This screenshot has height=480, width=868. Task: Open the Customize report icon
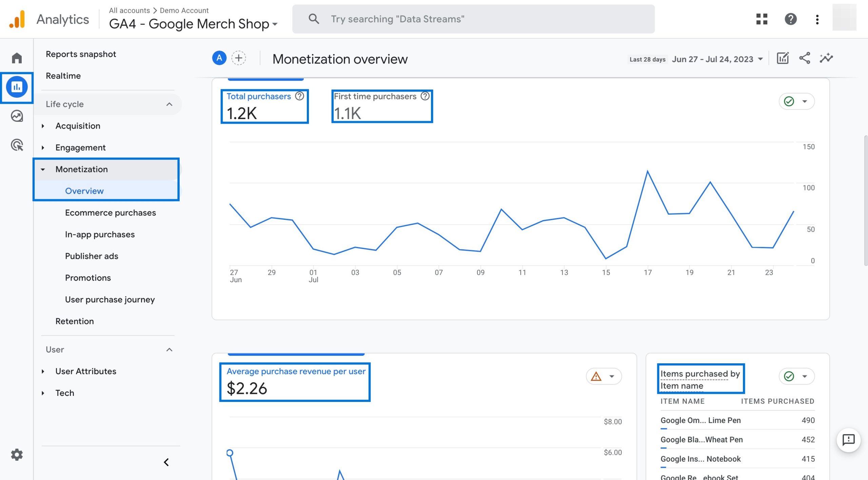(783, 58)
